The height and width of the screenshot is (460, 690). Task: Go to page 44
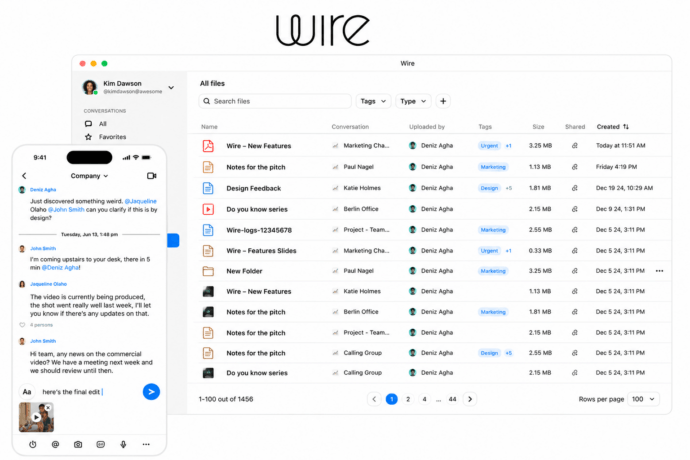pyautogui.click(x=452, y=399)
